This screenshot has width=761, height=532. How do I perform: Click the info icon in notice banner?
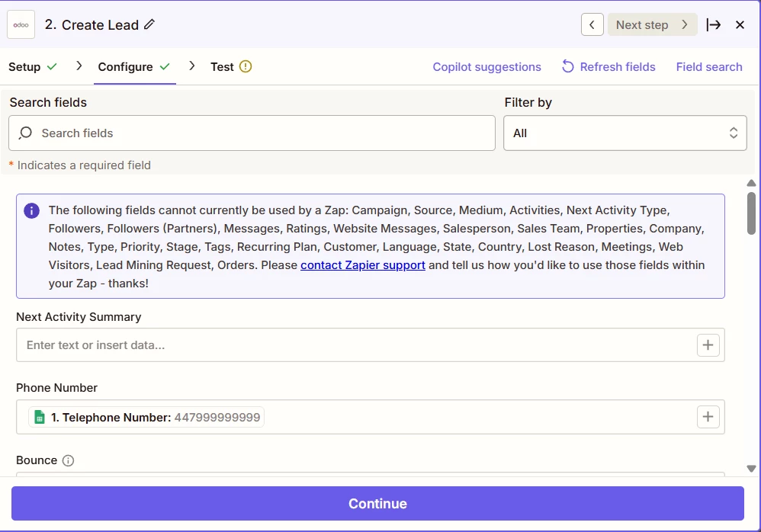point(31,210)
